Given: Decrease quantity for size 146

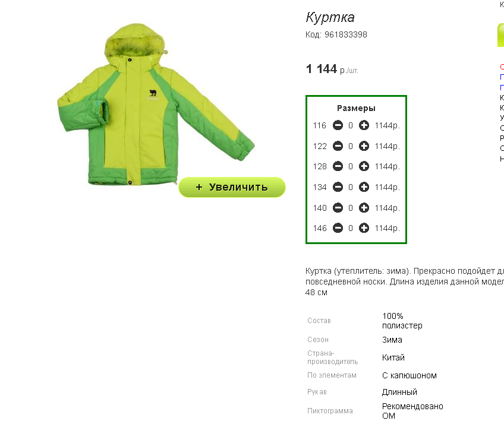Looking at the screenshot, I should tap(338, 228).
